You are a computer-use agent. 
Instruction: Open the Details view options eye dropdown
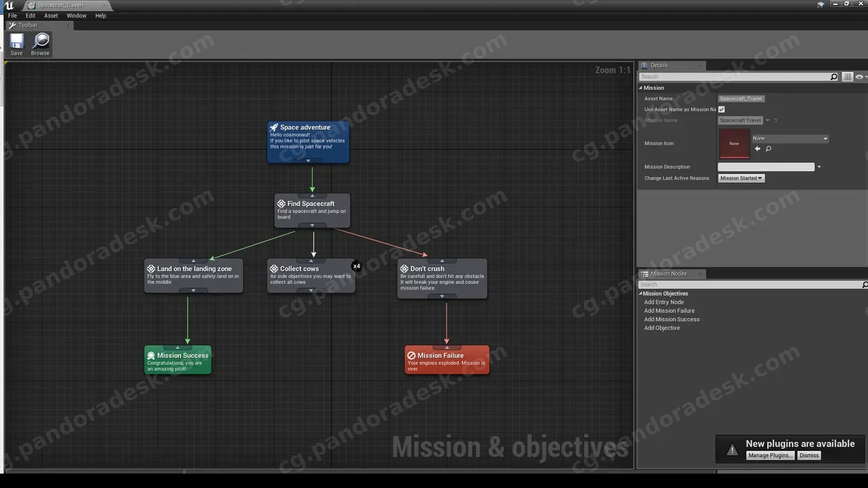point(861,77)
